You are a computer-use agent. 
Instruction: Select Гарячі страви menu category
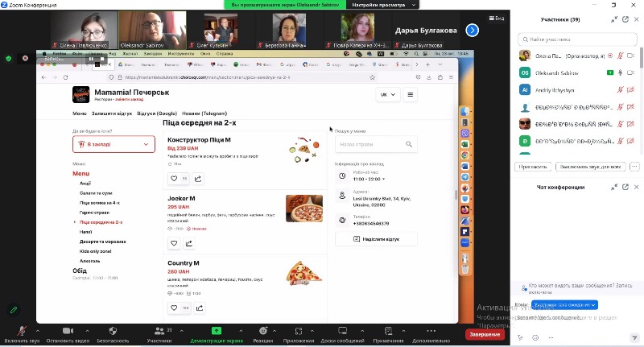click(94, 213)
